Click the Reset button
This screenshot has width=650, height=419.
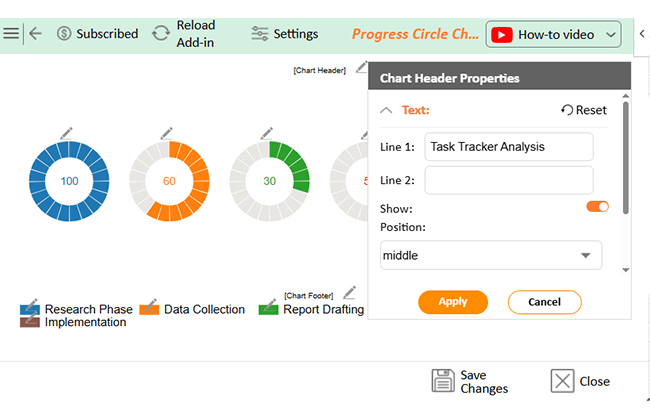coord(584,111)
